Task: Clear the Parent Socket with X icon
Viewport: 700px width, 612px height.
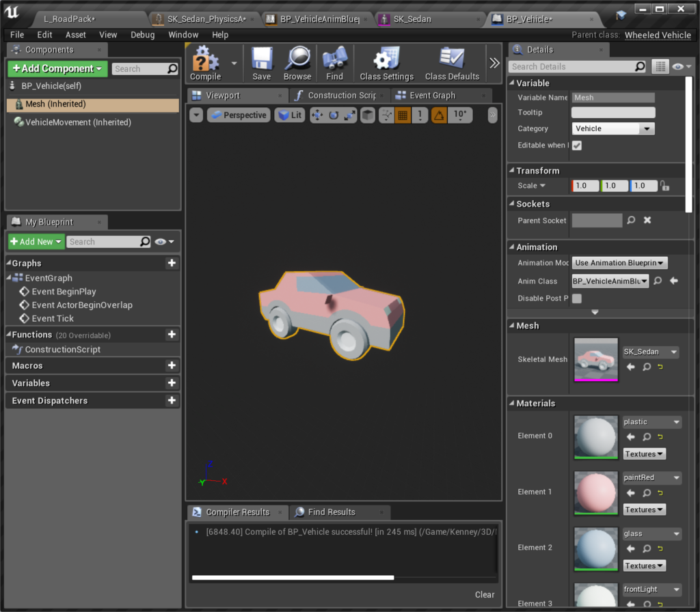Action: [x=647, y=221]
